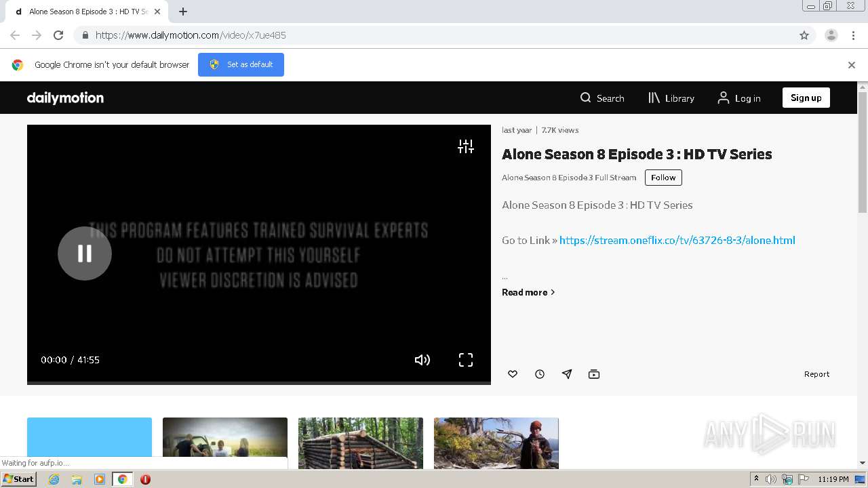Select the Alone Season 8 Episode 3 tab
The height and width of the screenshot is (488, 868).
coord(86,12)
